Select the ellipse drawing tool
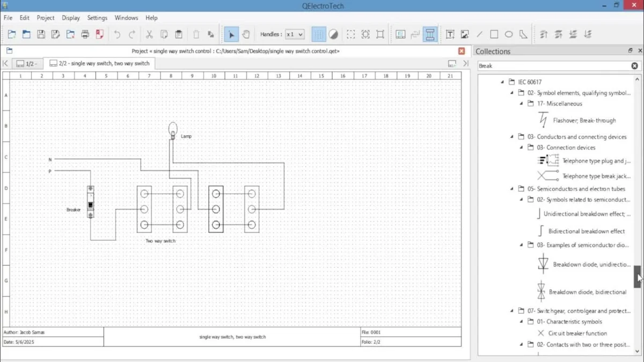This screenshot has height=362, width=644. tap(509, 34)
